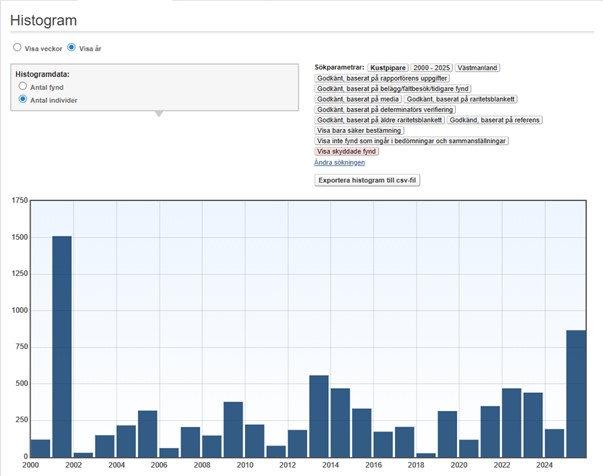Screen dimensions: 603x476
Task: Click the Visa skyddade fynd tag
Action: [346, 151]
